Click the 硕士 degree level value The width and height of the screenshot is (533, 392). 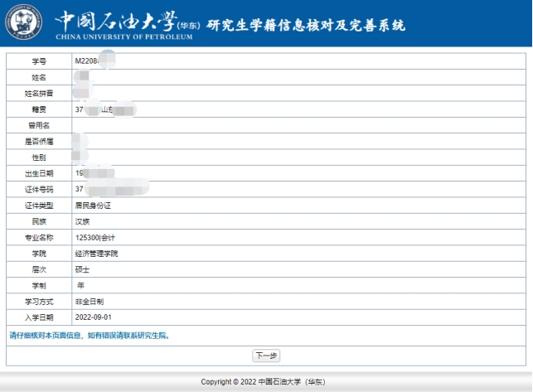pyautogui.click(x=82, y=269)
